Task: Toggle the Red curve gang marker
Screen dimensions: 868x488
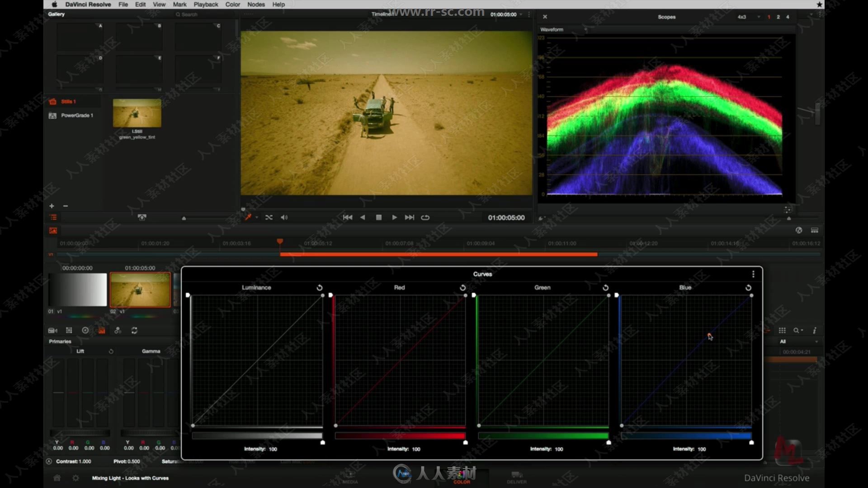Action: coord(331,295)
